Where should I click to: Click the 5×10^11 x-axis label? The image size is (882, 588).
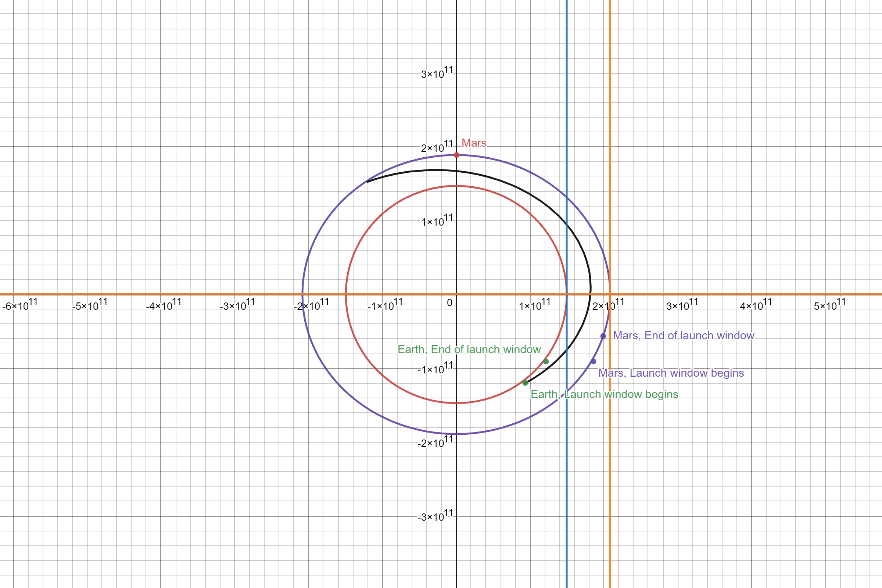pos(829,305)
